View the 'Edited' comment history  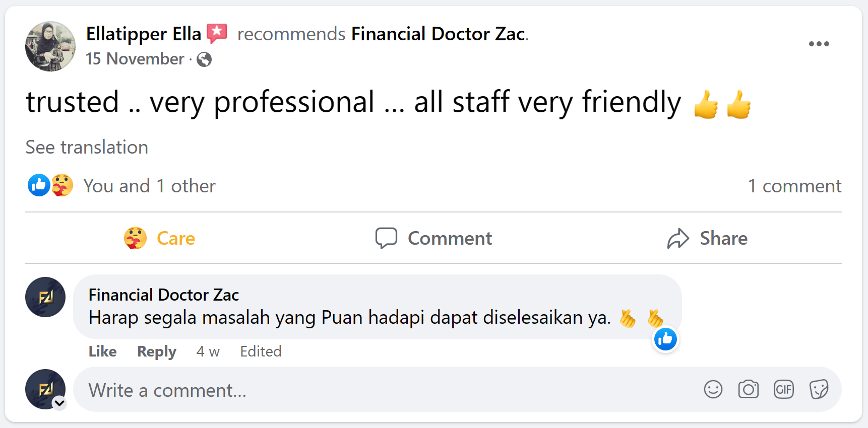coord(261,351)
